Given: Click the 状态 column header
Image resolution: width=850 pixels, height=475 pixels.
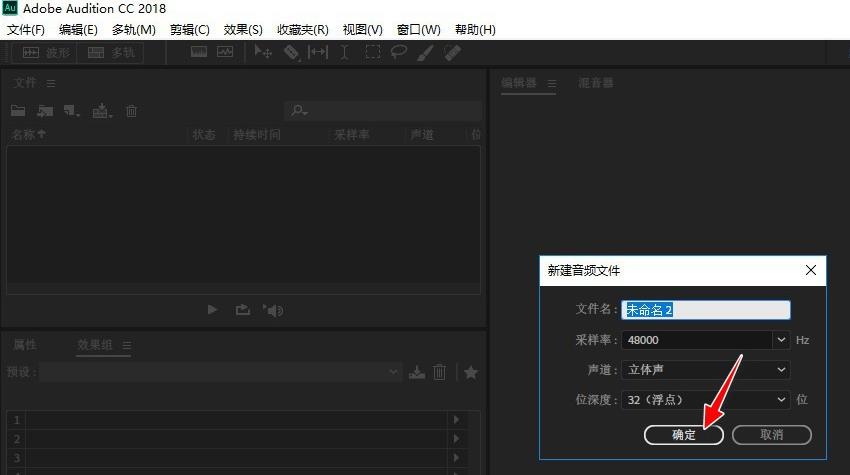Looking at the screenshot, I should (204, 134).
